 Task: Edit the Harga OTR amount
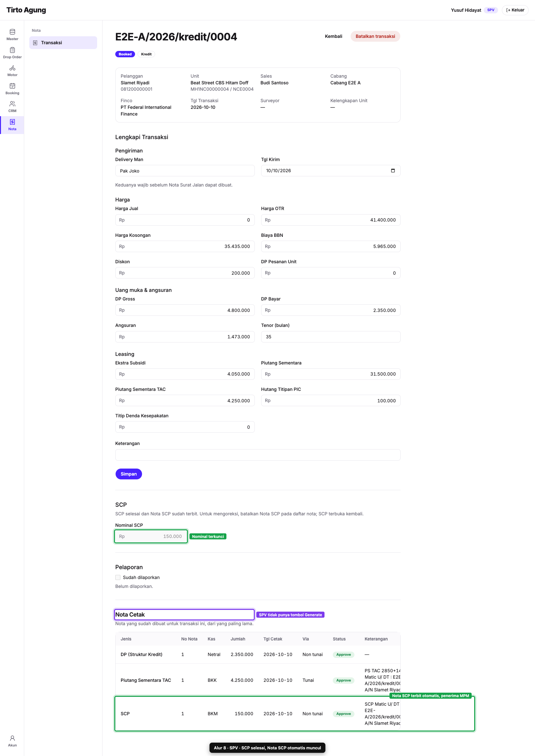[x=331, y=220]
